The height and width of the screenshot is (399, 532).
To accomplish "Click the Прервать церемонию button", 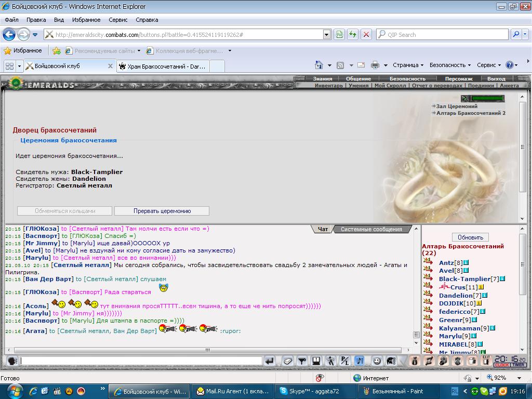I will point(162,211).
